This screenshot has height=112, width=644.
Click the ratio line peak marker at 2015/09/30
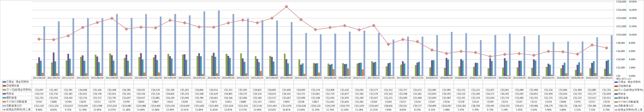(x=286, y=7)
